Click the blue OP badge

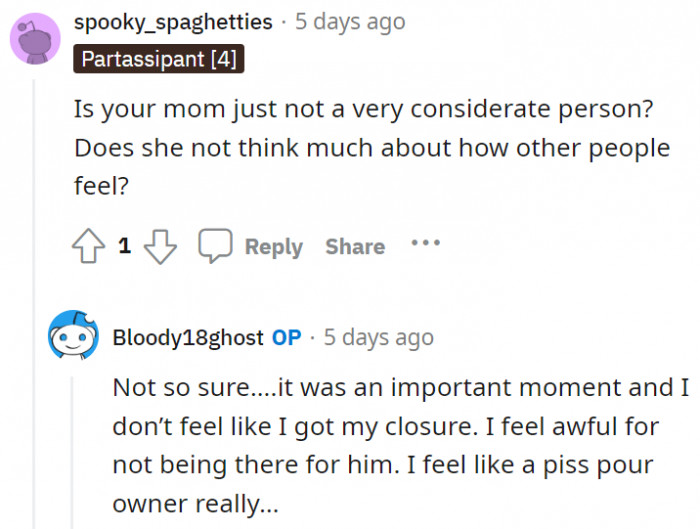tap(286, 337)
